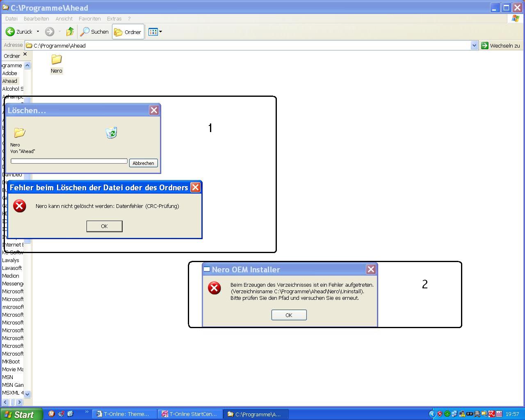525x420 pixels.
Task: Go back with the Zurück button
Action: 19,32
